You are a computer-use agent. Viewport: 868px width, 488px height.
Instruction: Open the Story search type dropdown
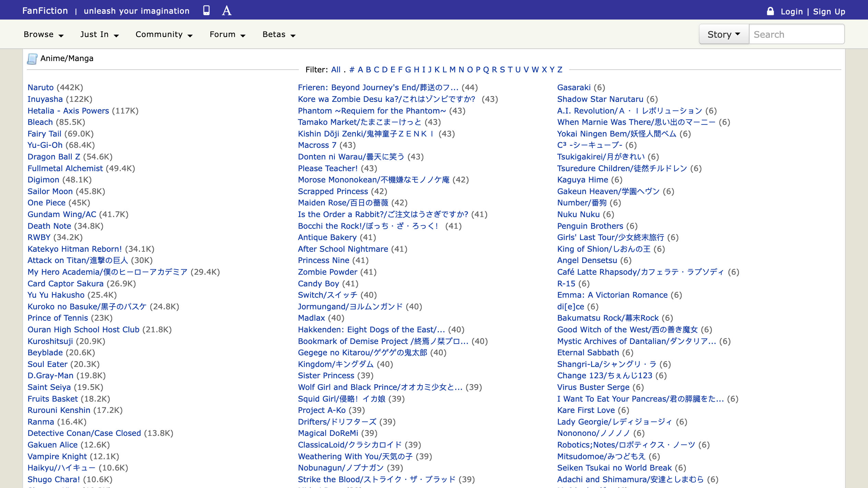(x=724, y=34)
